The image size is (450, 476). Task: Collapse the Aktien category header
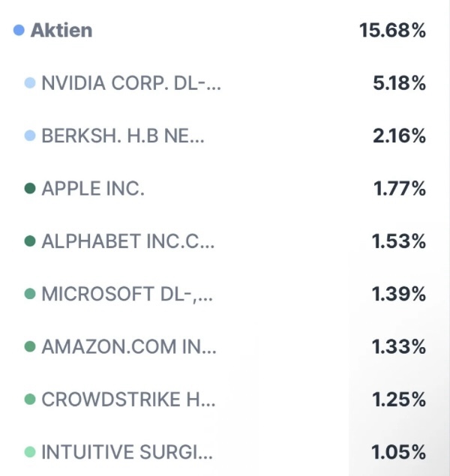coord(61,31)
